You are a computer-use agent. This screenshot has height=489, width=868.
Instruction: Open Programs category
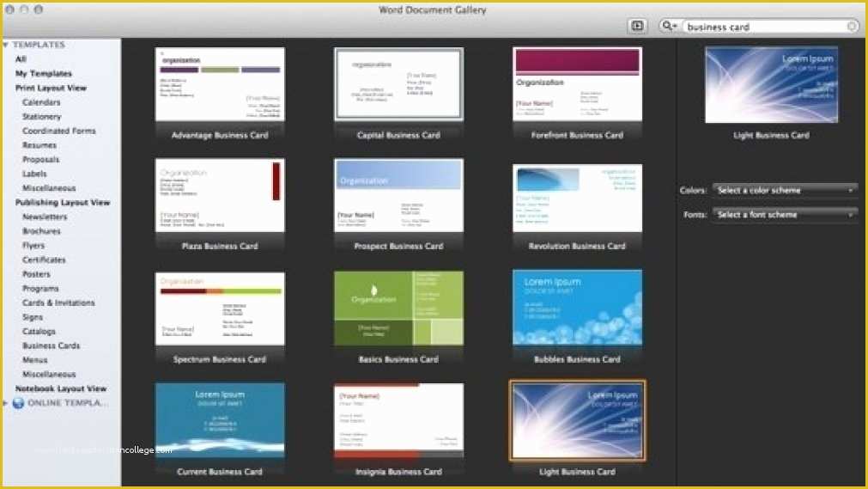(x=39, y=289)
